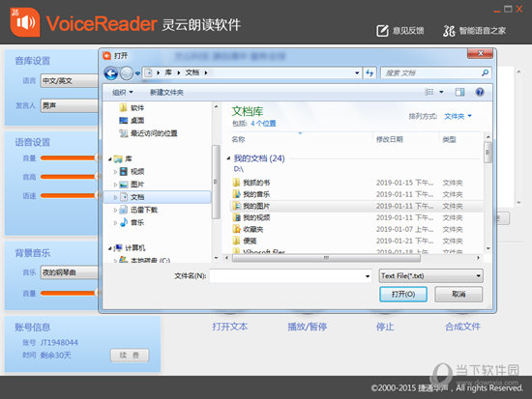
Task: Open the file type dropdown Text File(*.txt)
Action: pos(430,276)
